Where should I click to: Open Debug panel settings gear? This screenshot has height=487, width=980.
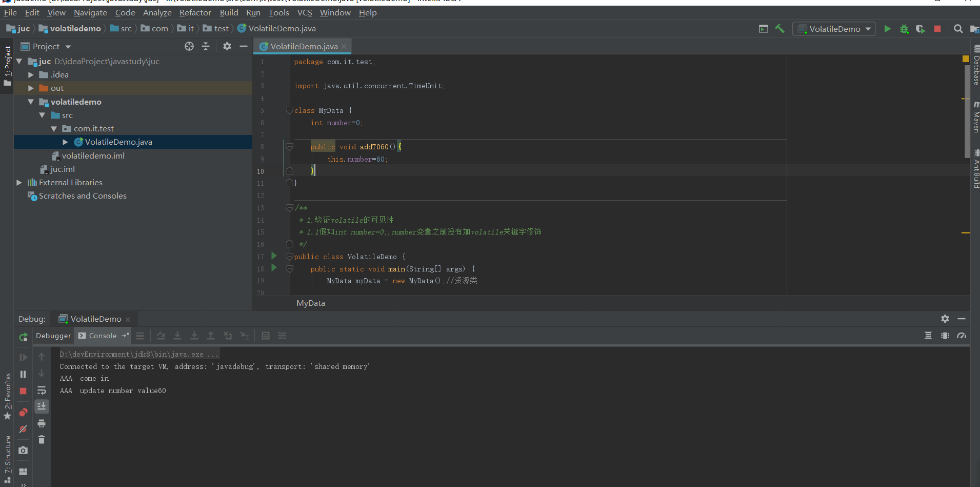[945, 319]
